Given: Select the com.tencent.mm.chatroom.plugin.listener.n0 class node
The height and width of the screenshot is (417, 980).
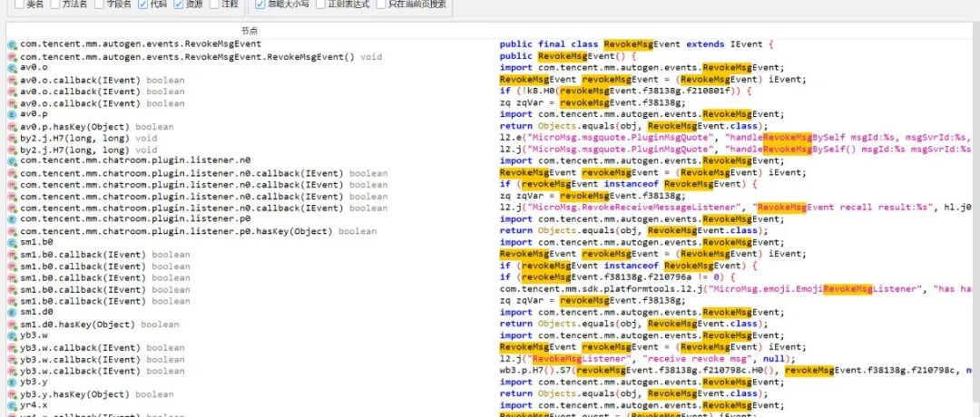Looking at the screenshot, I should tap(135, 161).
